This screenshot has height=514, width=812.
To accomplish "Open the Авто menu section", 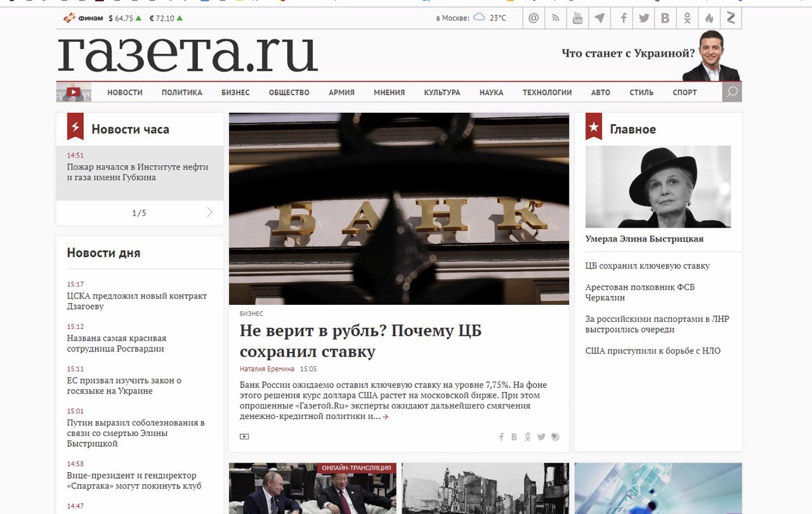I will tap(601, 93).
